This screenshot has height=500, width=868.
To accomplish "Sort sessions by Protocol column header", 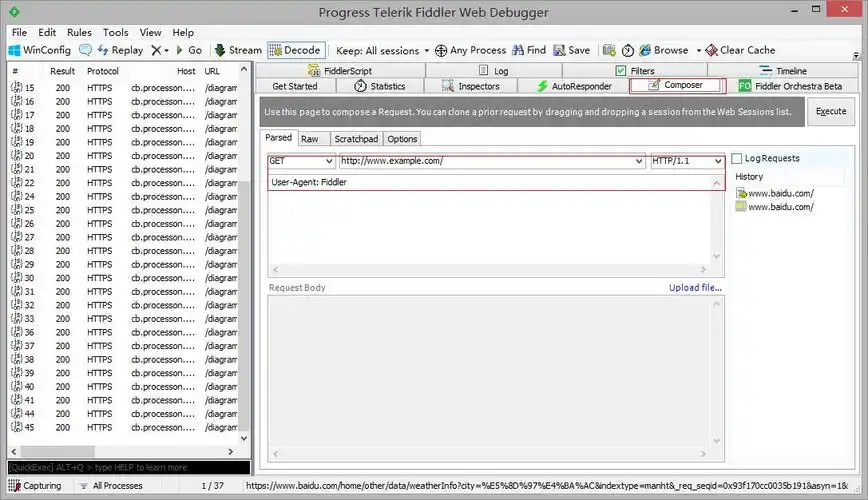I will pos(103,71).
